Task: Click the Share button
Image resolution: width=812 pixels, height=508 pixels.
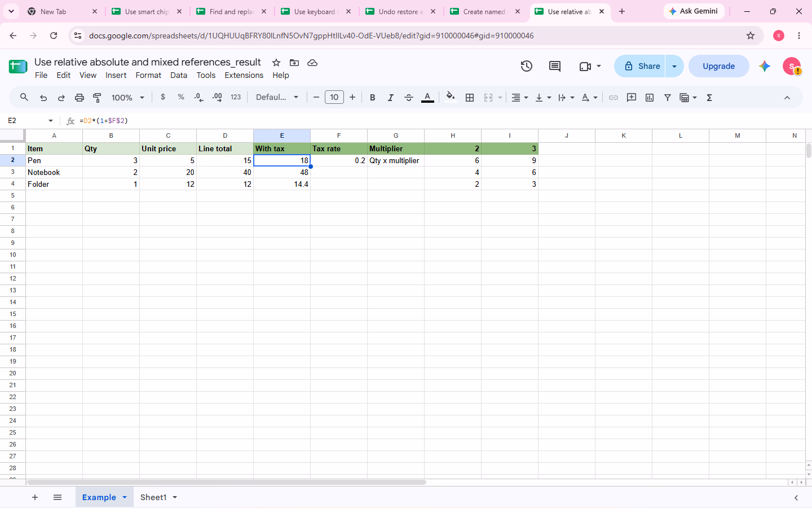Action: coord(640,66)
